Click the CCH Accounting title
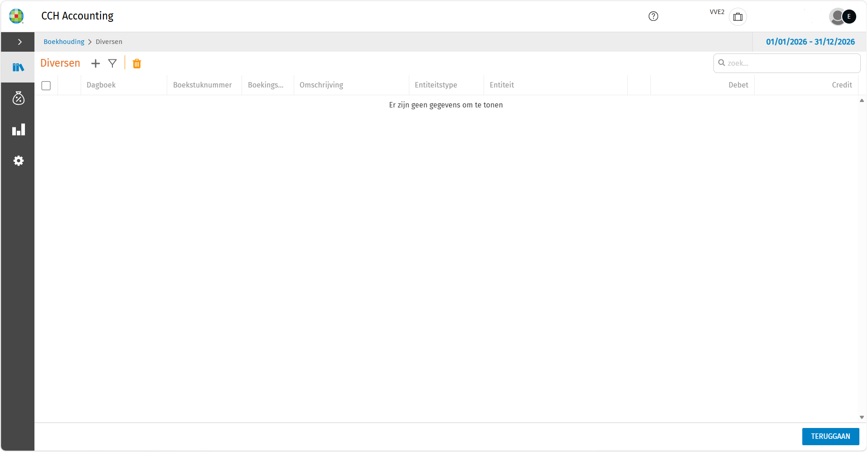Screen dimensions: 868x452 point(78,16)
